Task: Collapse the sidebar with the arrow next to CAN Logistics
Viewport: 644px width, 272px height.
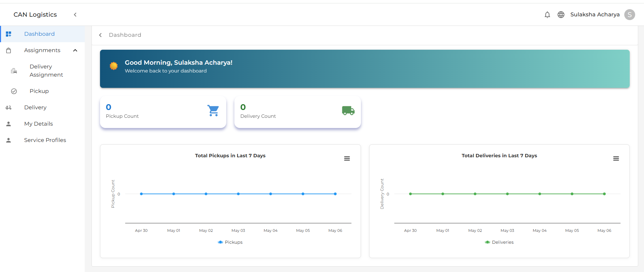Action: pyautogui.click(x=75, y=15)
